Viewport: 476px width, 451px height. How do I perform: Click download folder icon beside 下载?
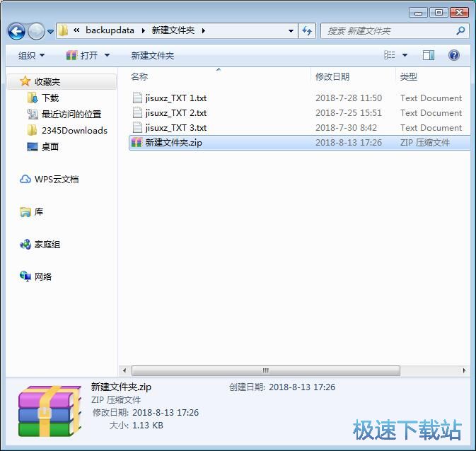tap(33, 98)
